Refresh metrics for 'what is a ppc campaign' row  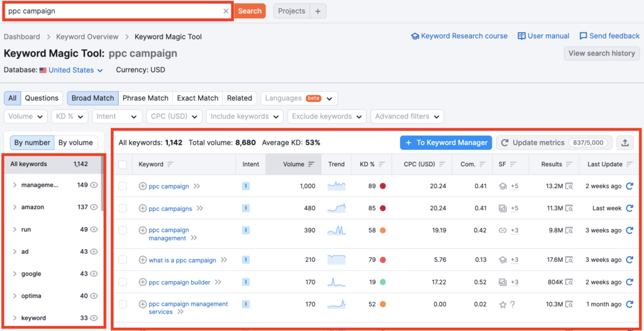[629, 260]
